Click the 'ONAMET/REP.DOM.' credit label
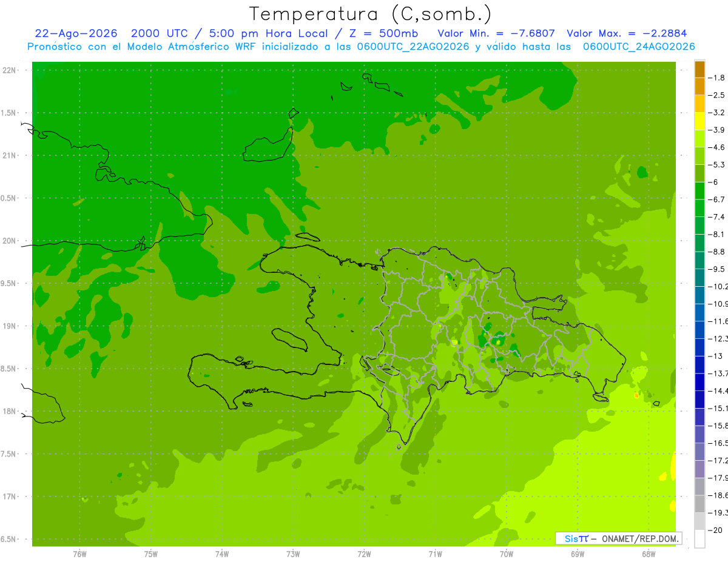The width and height of the screenshot is (728, 562). (x=641, y=538)
